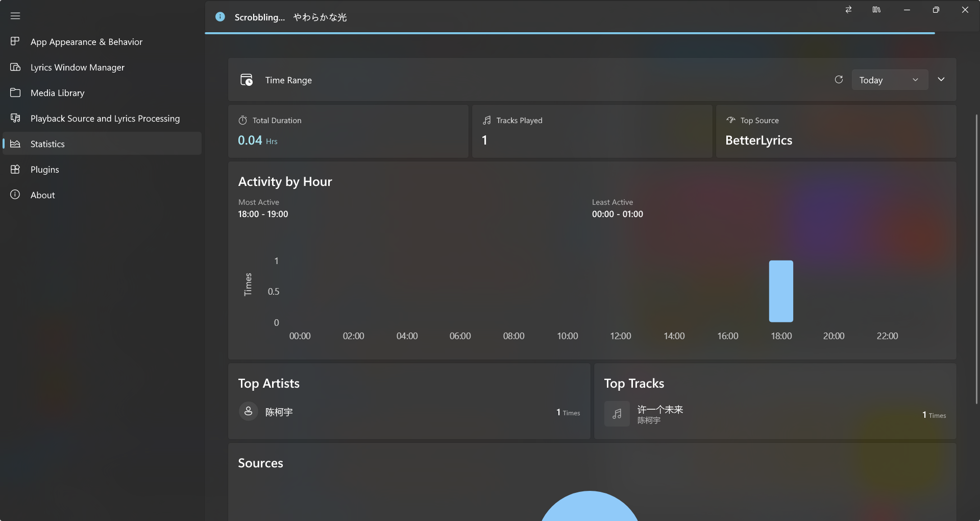The width and height of the screenshot is (980, 521).
Task: Click the artist avatar icon for 陈柯宇
Action: pos(249,411)
